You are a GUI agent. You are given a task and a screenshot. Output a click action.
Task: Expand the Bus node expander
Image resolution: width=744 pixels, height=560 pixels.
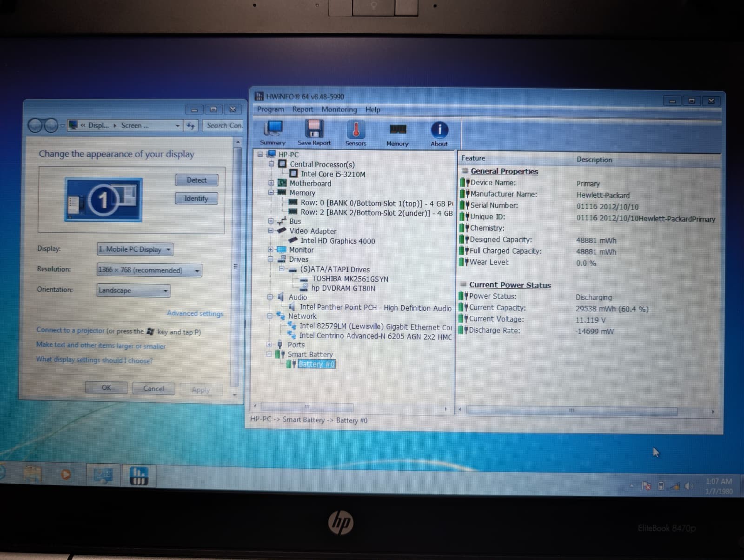271,221
